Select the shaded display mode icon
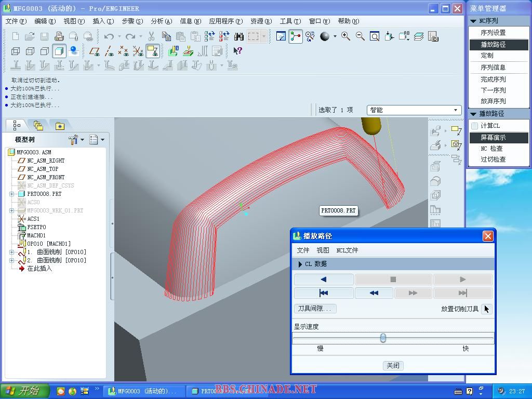This screenshot has width=532, height=399. click(x=59, y=51)
